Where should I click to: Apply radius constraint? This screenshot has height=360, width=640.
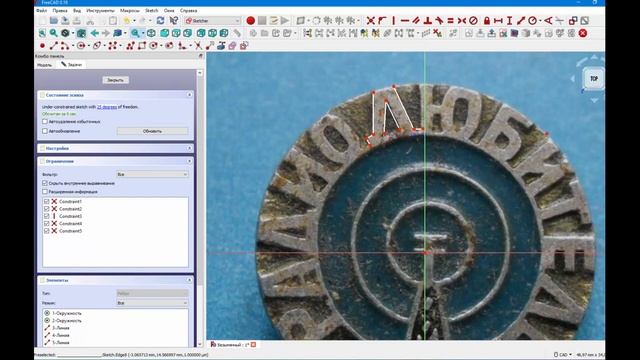[532, 20]
